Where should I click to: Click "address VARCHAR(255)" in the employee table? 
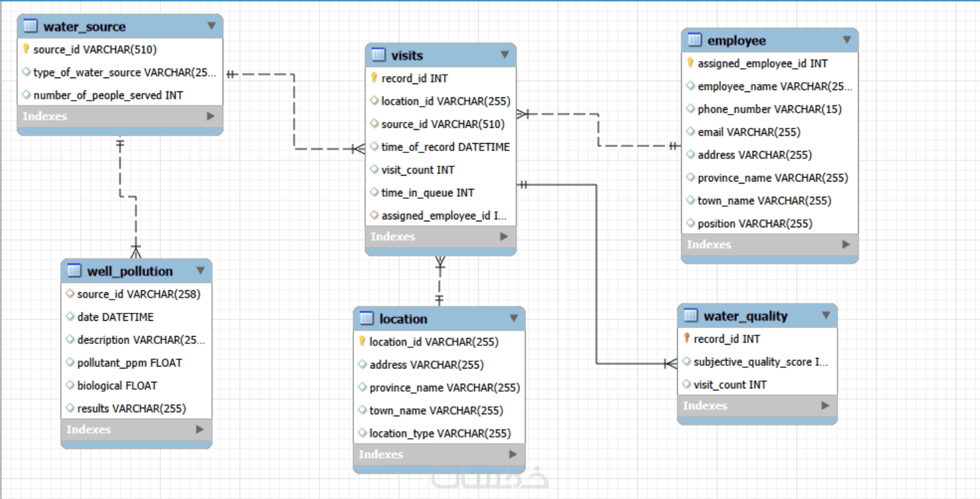(755, 155)
